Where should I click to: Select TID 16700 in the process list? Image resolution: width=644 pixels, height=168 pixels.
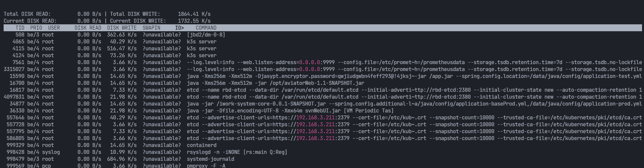[17, 83]
